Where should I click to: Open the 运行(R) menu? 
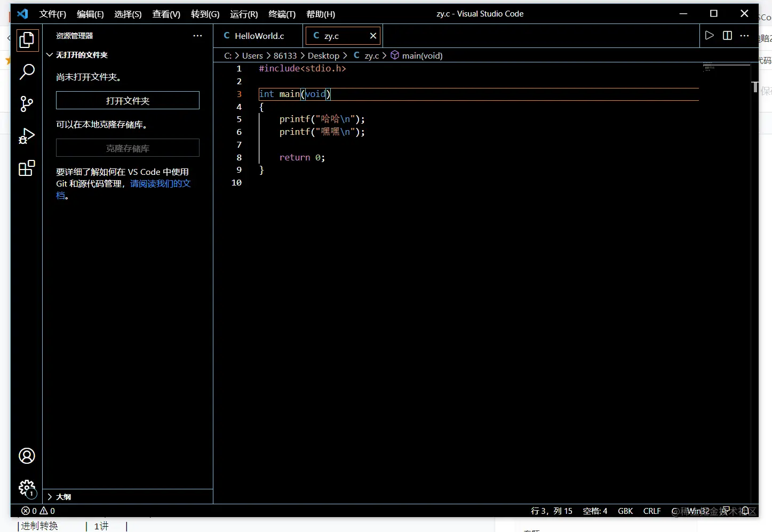(244, 14)
